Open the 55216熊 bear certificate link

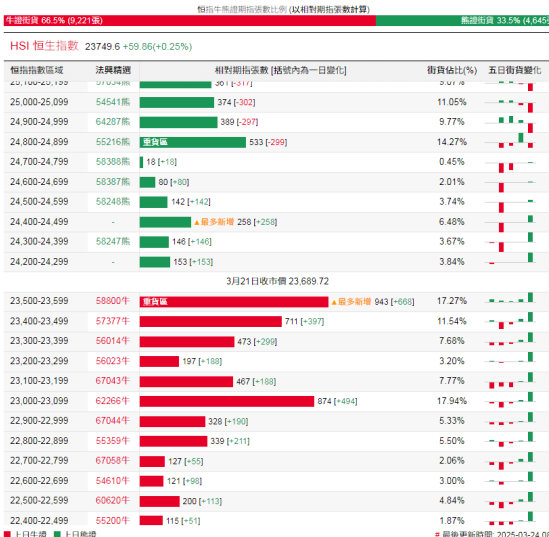pyautogui.click(x=112, y=142)
